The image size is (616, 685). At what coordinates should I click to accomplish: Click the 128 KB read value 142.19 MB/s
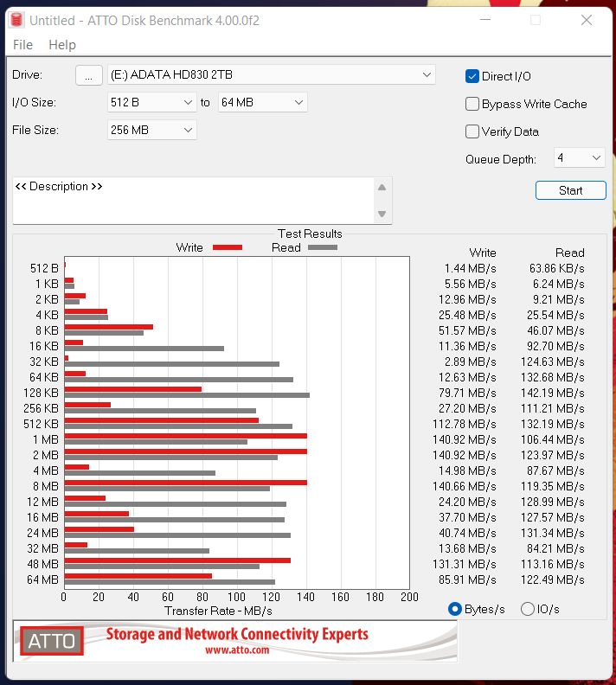click(x=552, y=393)
